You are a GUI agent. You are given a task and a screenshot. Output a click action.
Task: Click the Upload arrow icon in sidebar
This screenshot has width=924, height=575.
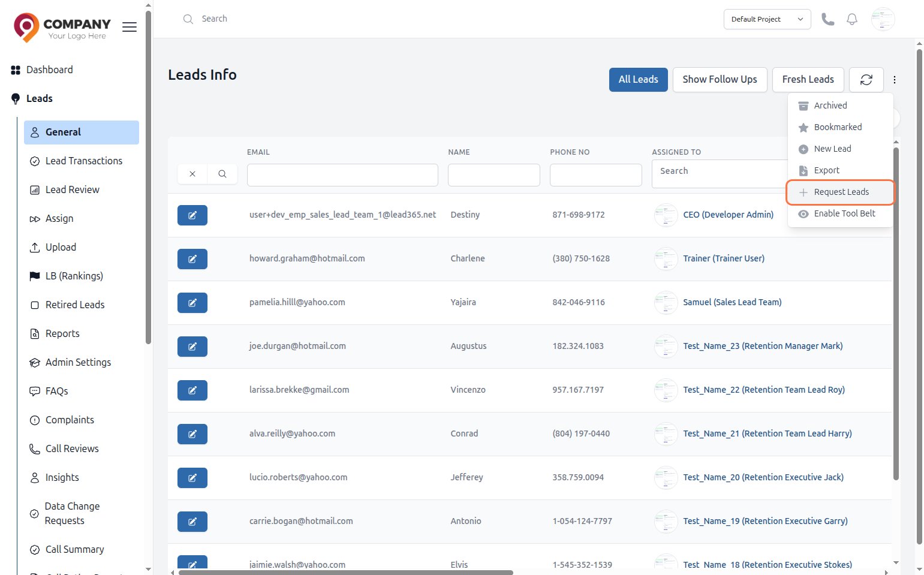[x=35, y=247]
